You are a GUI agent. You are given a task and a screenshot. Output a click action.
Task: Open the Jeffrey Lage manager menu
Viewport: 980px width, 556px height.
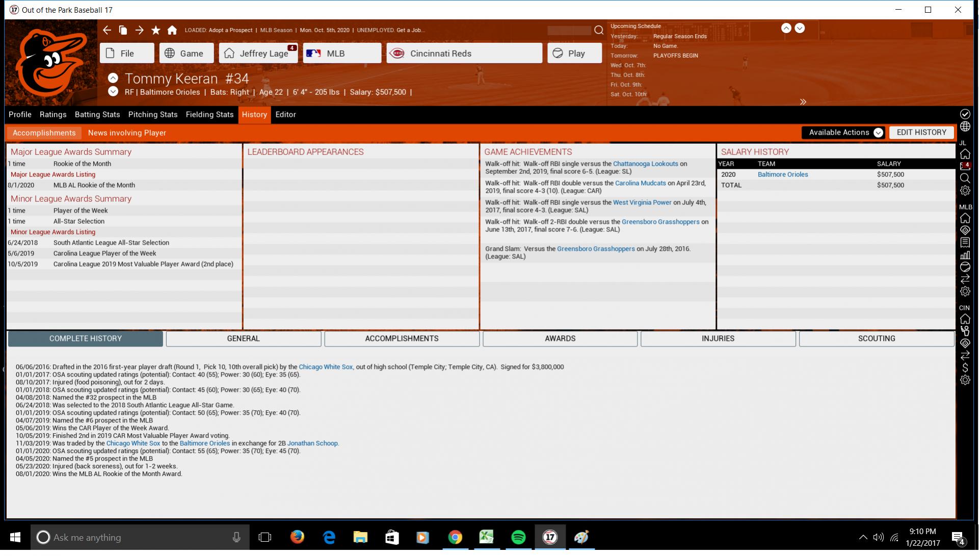click(258, 54)
